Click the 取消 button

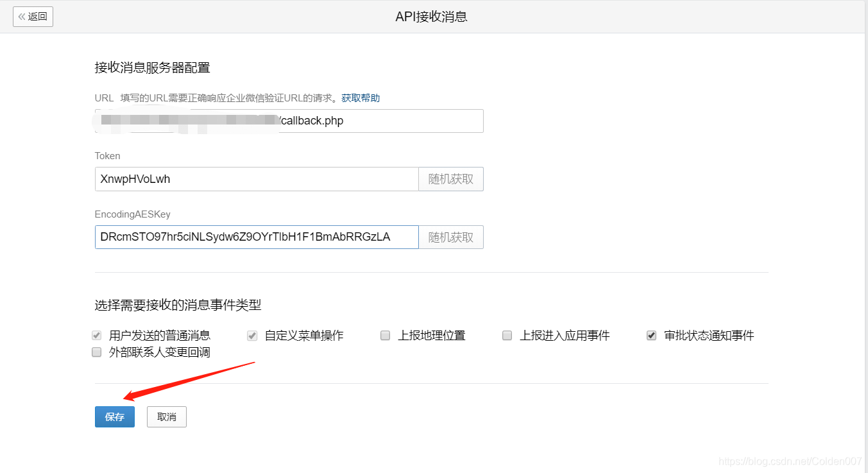click(166, 417)
